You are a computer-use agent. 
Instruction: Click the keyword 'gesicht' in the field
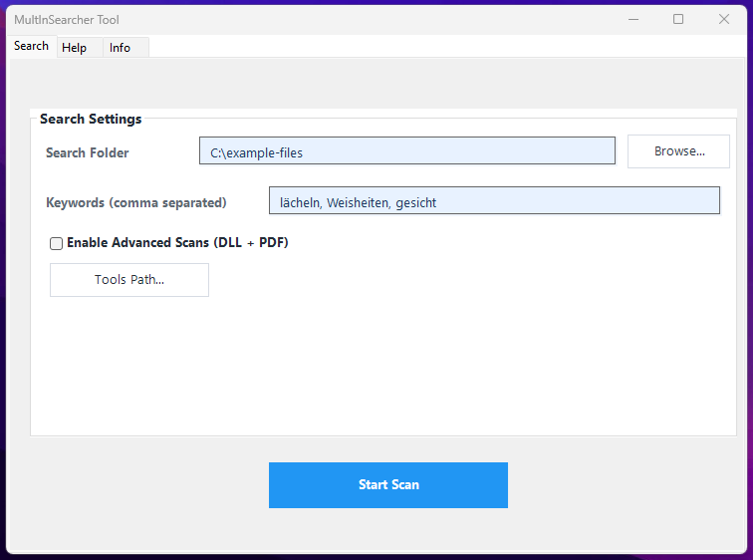point(415,203)
